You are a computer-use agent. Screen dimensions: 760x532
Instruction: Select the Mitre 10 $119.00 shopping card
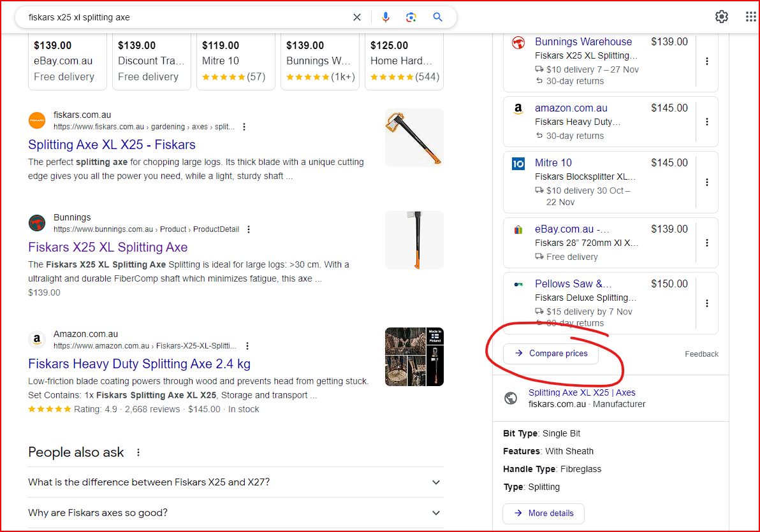[x=235, y=62]
